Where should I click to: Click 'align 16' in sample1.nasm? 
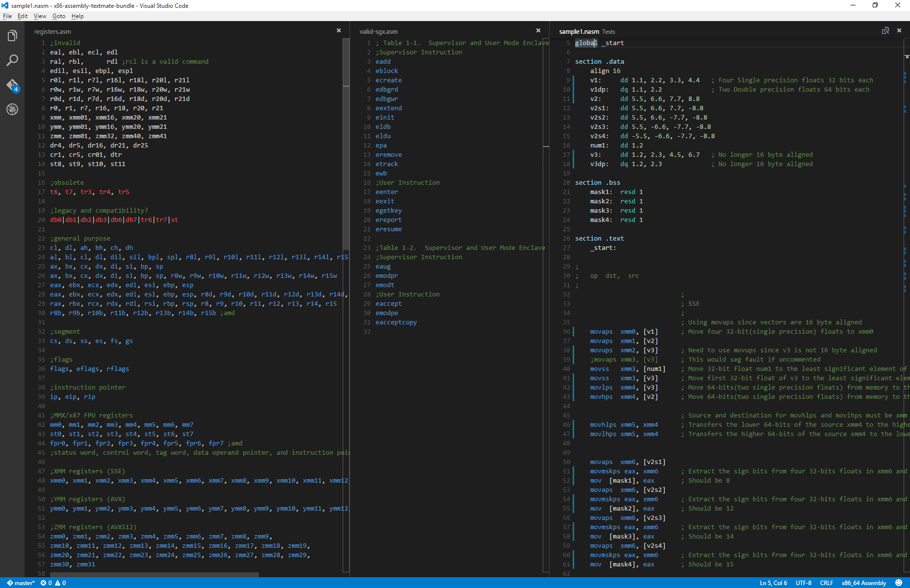coord(605,71)
